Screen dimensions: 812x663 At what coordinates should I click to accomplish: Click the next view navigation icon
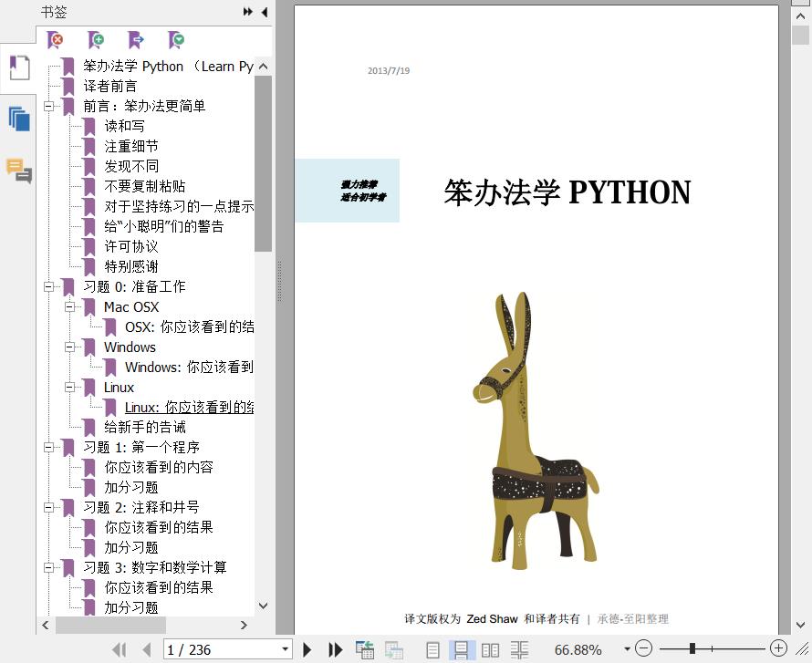[x=393, y=649]
